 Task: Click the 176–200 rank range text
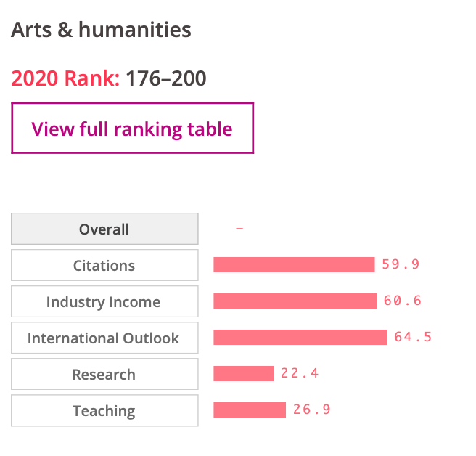coord(166,78)
